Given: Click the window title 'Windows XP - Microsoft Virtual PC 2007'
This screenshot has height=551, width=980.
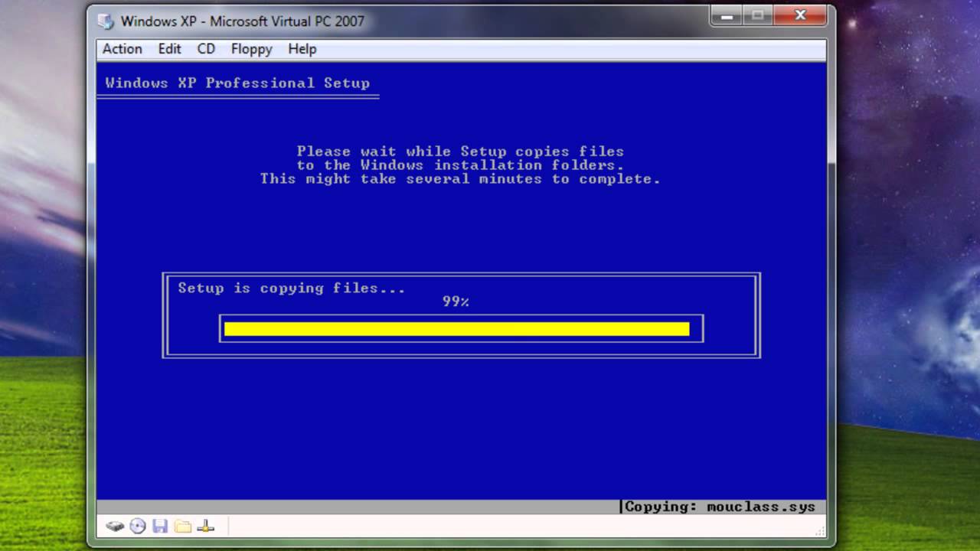Looking at the screenshot, I should [x=243, y=21].
